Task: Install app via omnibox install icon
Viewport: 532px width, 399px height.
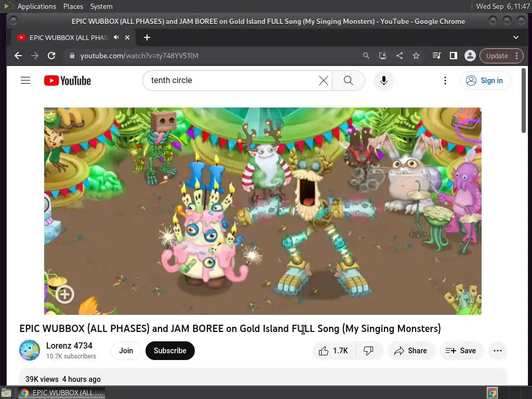Action: [383, 56]
